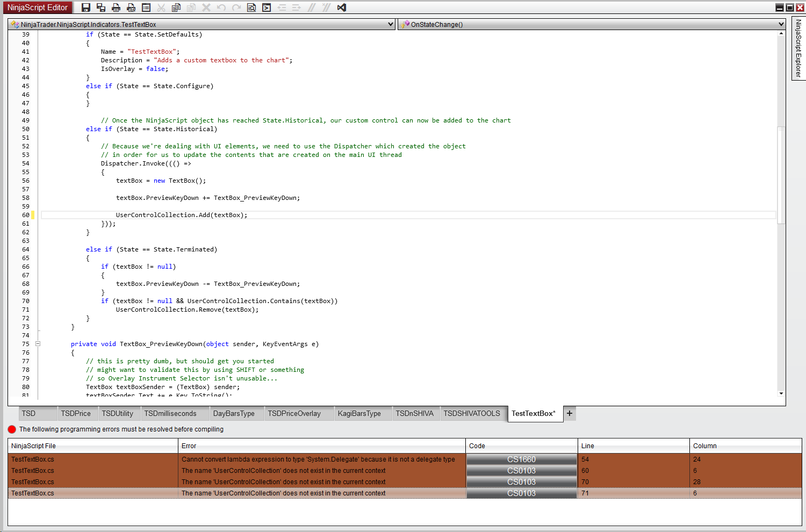The width and height of the screenshot is (806, 532).
Task: Click the Properties window icon in toolbar
Action: click(146, 8)
